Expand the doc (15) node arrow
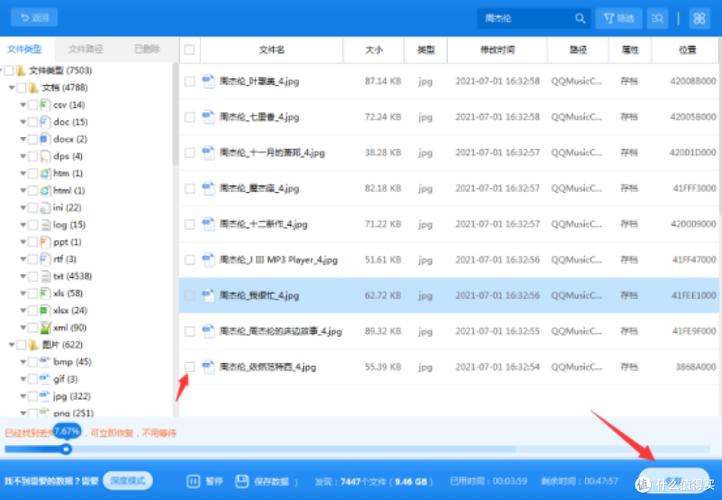The height and width of the screenshot is (500, 722). tap(23, 122)
